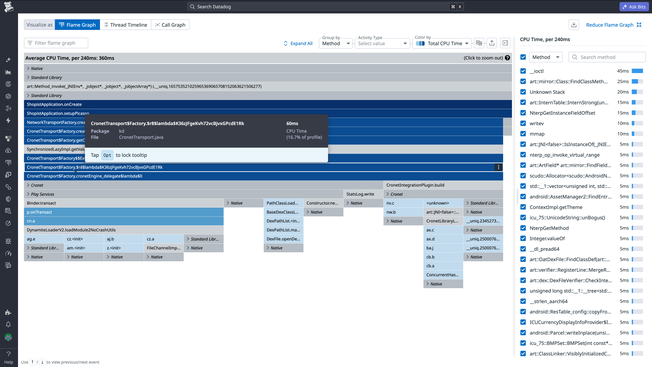Click the gauge sidebar icon

tap(8, 253)
